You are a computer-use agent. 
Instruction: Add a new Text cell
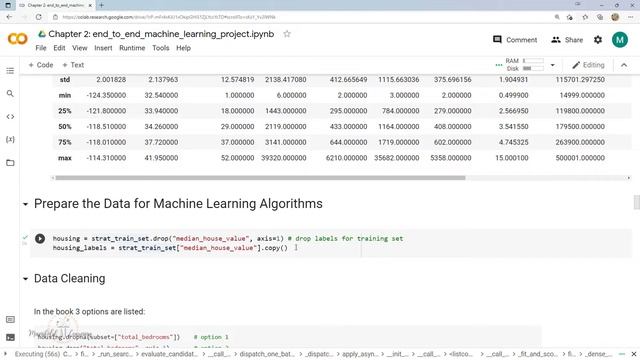[73, 65]
